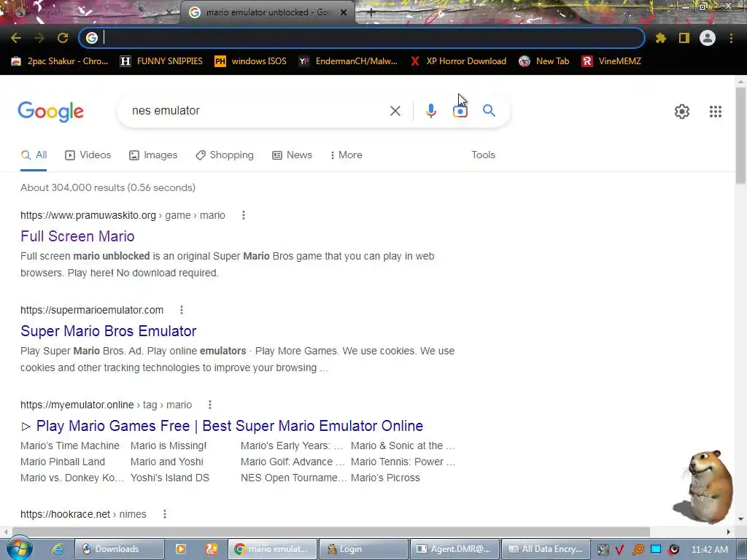Open the Full Screen Mario result

(77, 236)
